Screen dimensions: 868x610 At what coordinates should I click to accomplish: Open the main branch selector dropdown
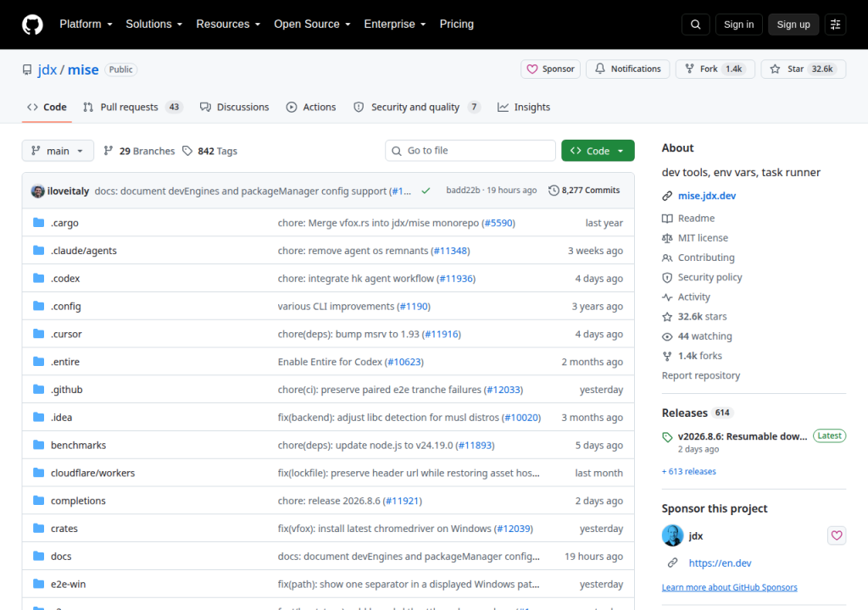(58, 151)
